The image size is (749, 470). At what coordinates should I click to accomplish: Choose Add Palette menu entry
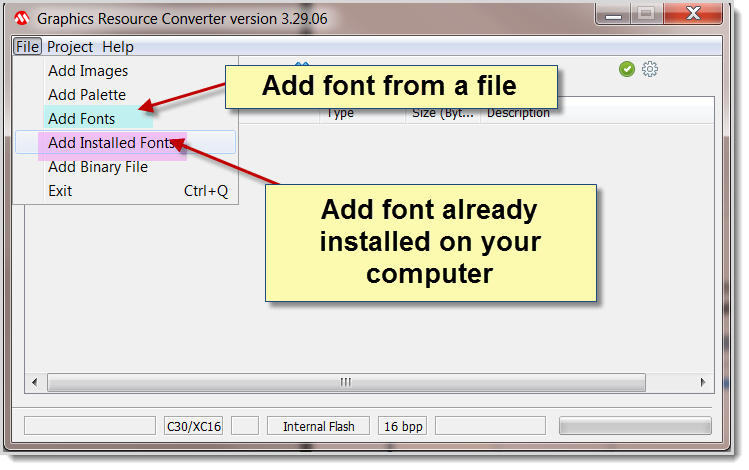point(126,95)
